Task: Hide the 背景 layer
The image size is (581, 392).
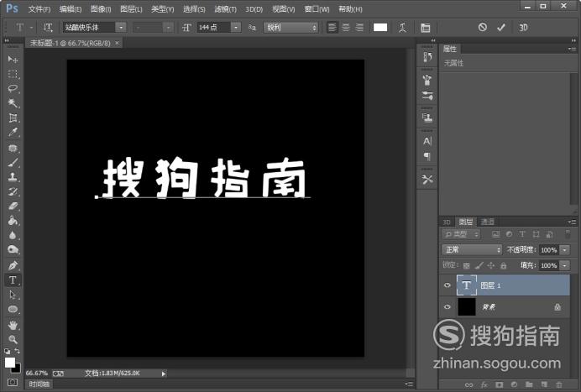Action: coord(448,306)
